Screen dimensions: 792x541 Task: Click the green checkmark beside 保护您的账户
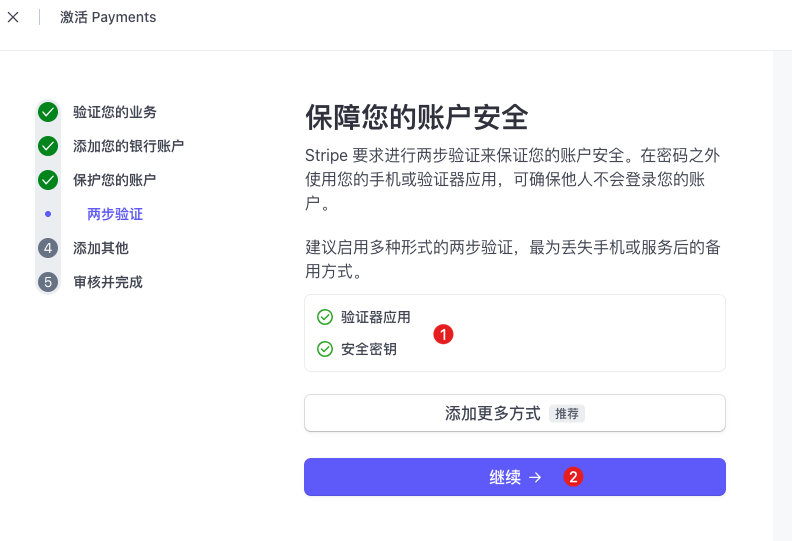[x=48, y=180]
